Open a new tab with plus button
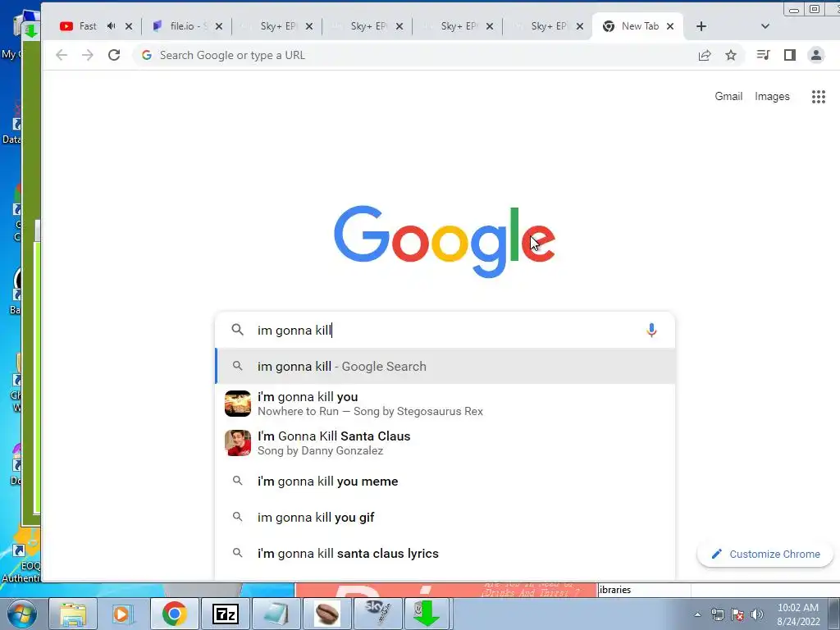 pos(701,26)
